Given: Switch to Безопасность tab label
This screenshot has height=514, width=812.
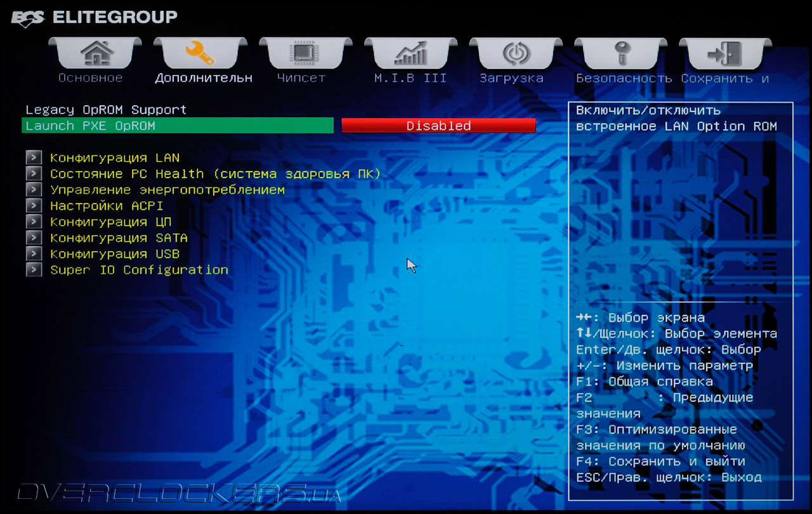Looking at the screenshot, I should [x=624, y=78].
